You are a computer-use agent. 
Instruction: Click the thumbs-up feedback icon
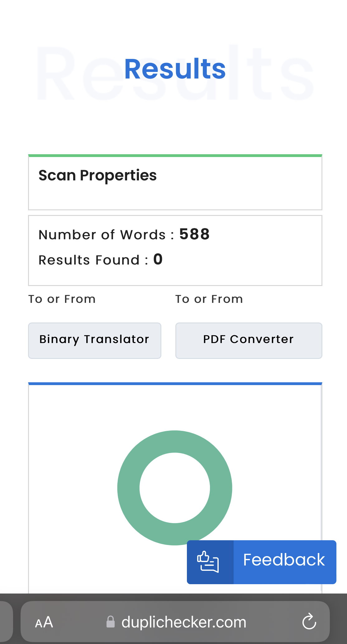pos(208,562)
